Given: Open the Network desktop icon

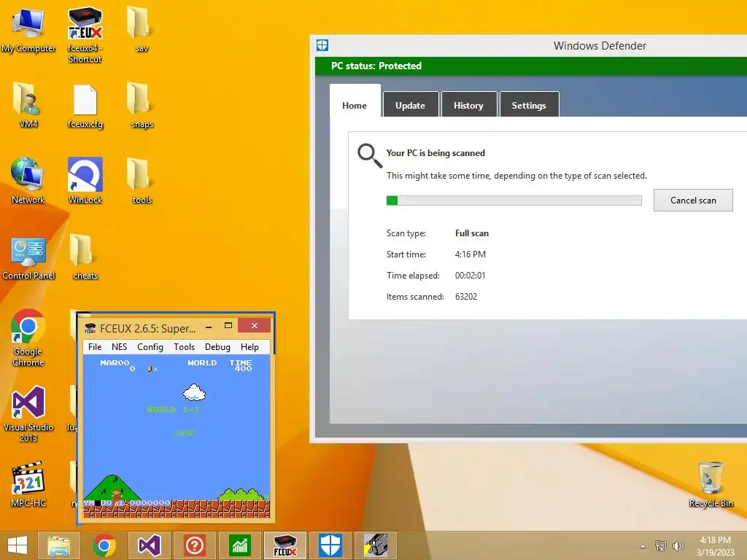Looking at the screenshot, I should (x=28, y=180).
